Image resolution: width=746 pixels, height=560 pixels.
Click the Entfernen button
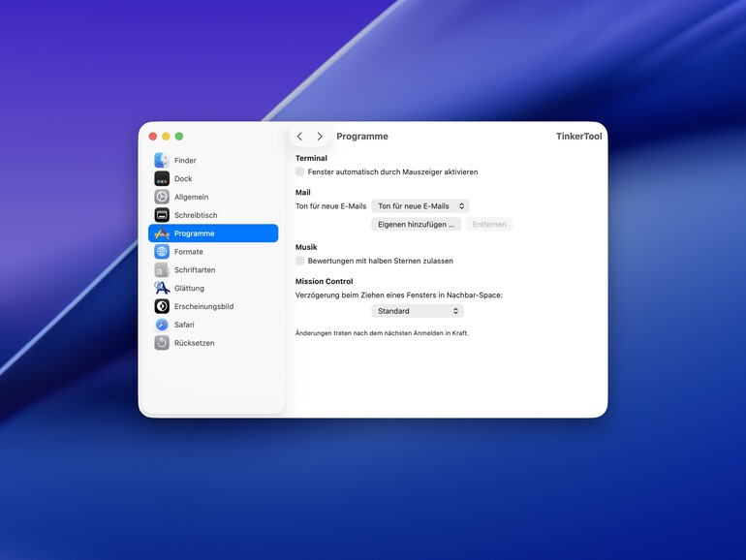[x=489, y=224]
